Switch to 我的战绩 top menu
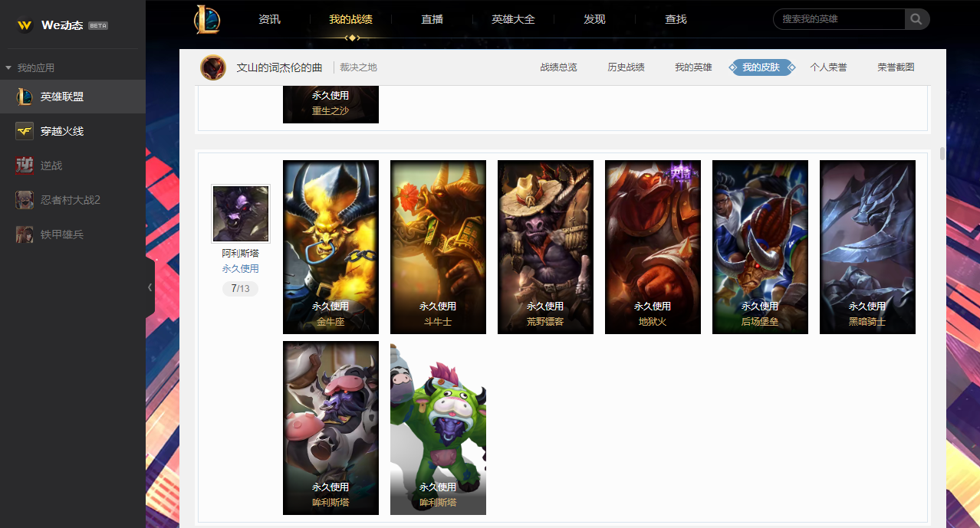The height and width of the screenshot is (528, 980). (x=350, y=19)
